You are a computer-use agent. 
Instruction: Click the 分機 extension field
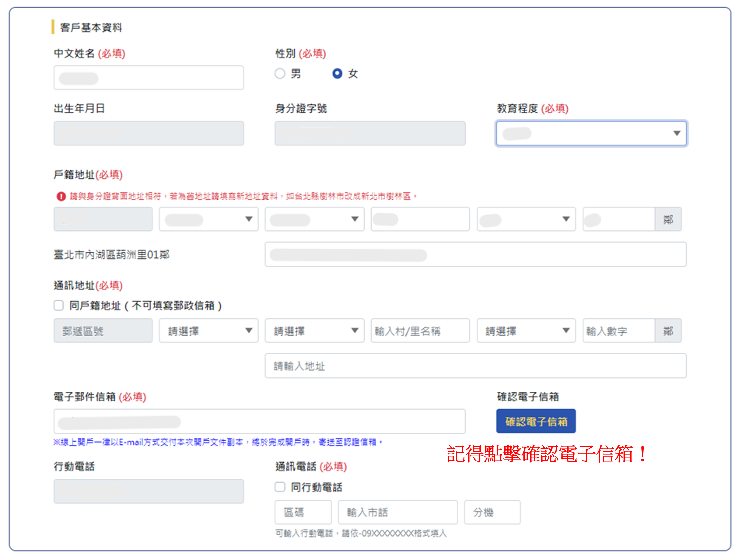pos(492,512)
